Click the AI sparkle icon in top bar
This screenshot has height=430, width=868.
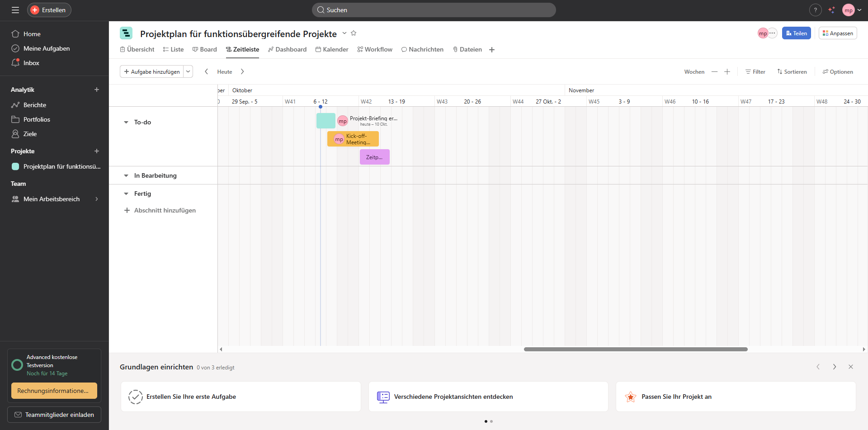point(831,10)
